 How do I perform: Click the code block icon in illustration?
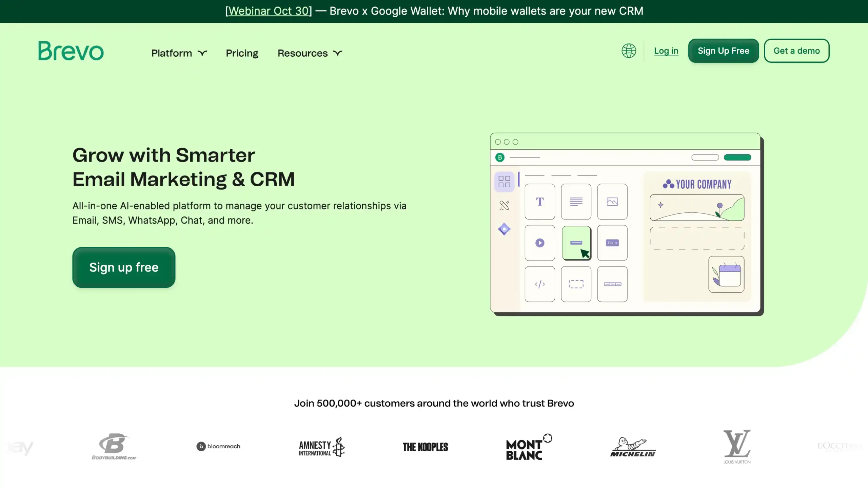[x=540, y=284]
